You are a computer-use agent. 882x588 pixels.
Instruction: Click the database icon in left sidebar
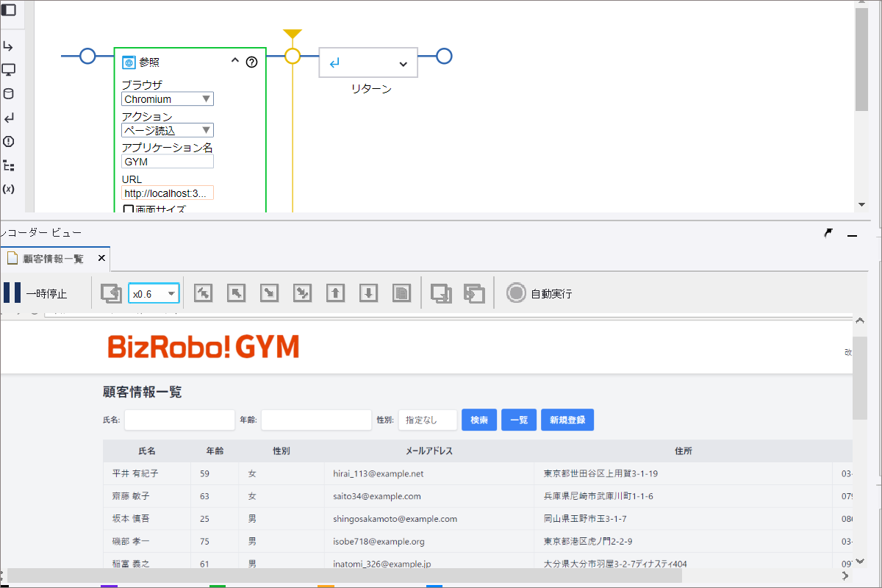(9, 94)
